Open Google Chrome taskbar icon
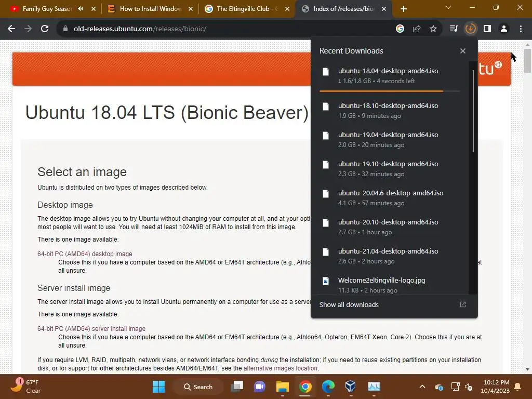The image size is (532, 399). [305, 387]
